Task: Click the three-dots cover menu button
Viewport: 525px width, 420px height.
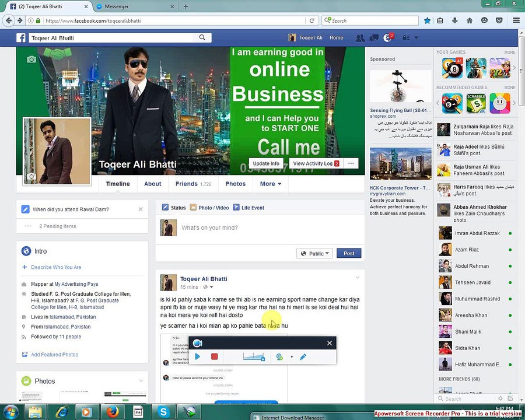Action: (351, 163)
